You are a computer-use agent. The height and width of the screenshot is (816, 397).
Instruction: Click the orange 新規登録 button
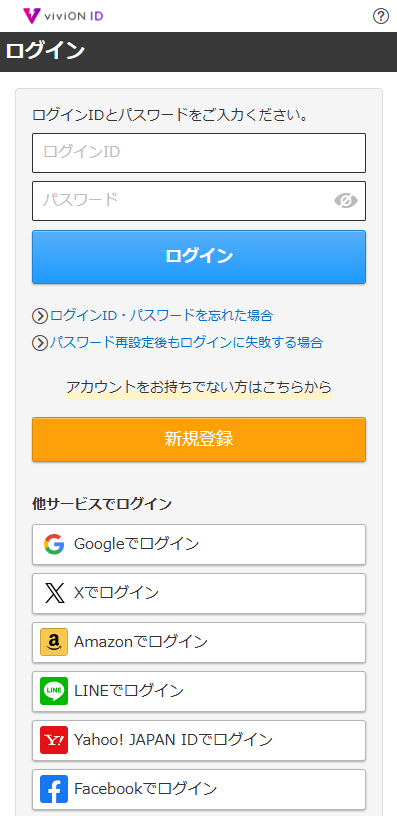[199, 439]
